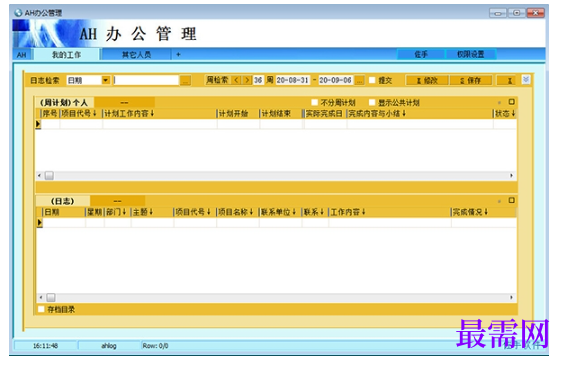Open the 权限设置 button
The width and height of the screenshot is (568, 365).
point(470,54)
